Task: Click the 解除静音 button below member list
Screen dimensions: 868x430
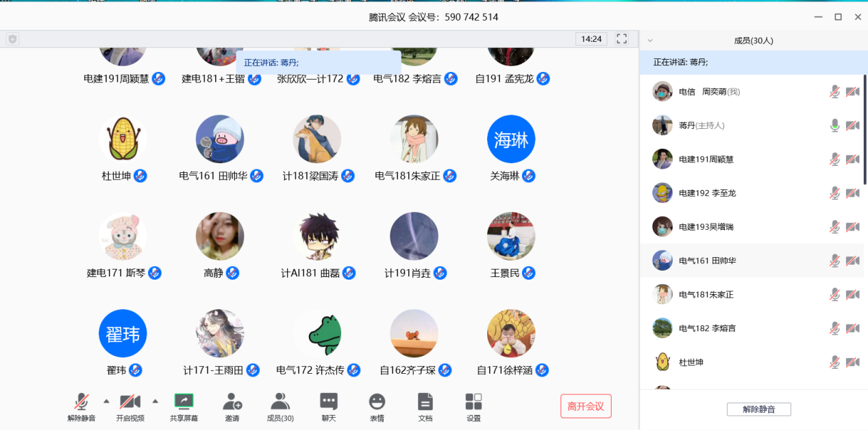Action: click(758, 409)
